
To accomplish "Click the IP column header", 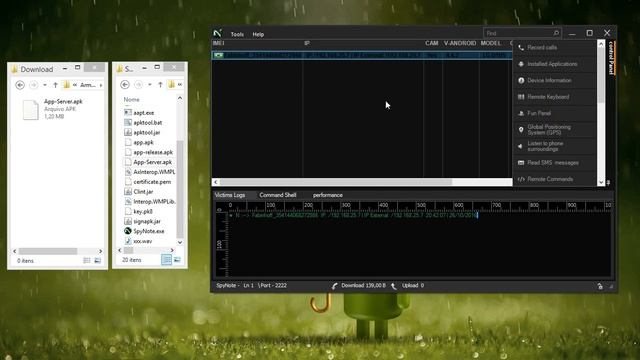I will point(307,43).
